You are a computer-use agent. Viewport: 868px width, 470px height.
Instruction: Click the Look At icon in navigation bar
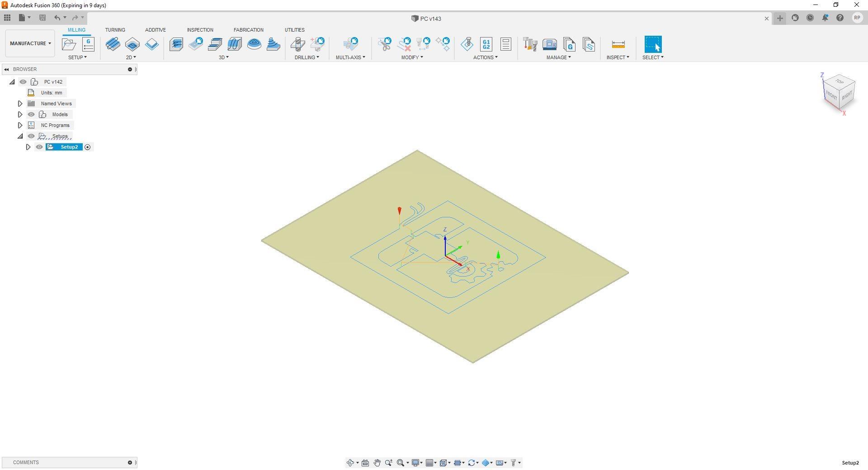pyautogui.click(x=365, y=463)
